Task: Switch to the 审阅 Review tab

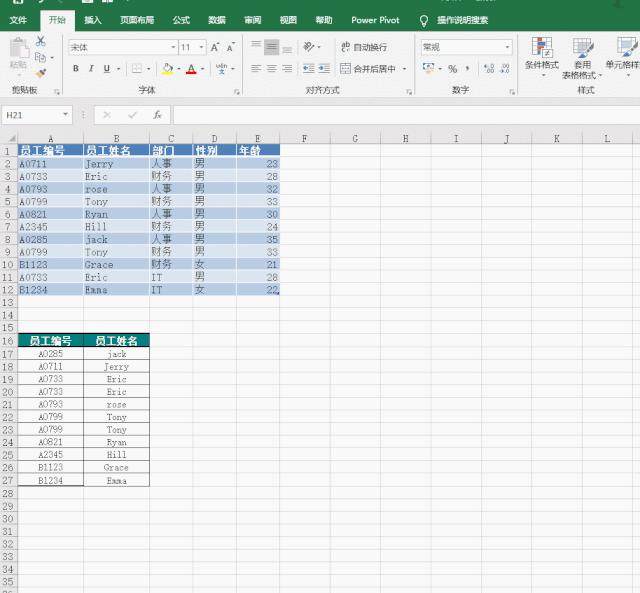Action: [x=253, y=20]
